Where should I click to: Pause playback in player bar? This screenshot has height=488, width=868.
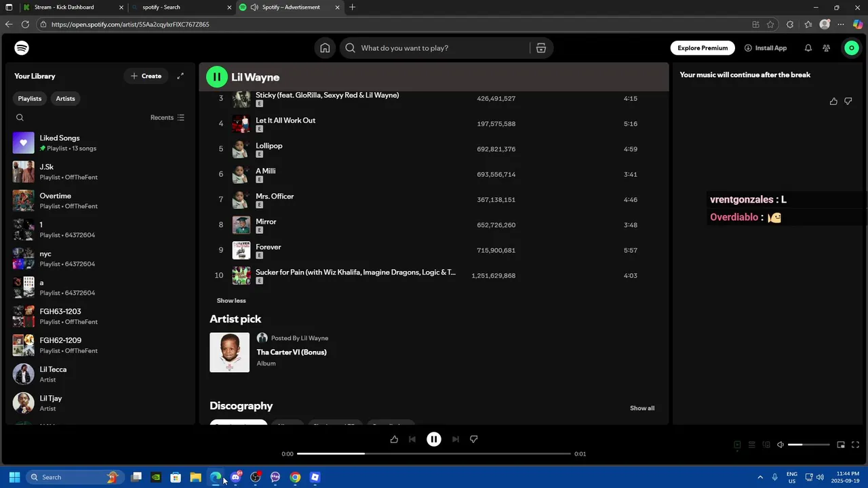click(434, 439)
